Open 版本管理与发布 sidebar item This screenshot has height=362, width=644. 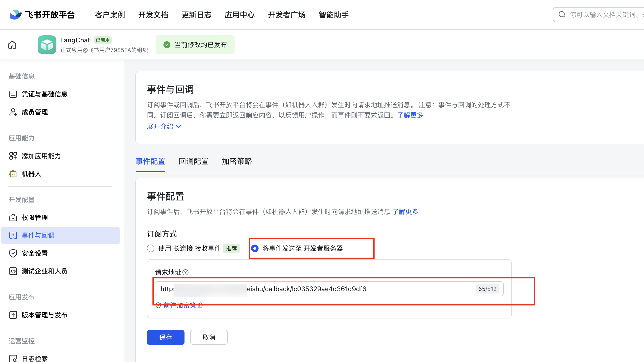(x=44, y=315)
